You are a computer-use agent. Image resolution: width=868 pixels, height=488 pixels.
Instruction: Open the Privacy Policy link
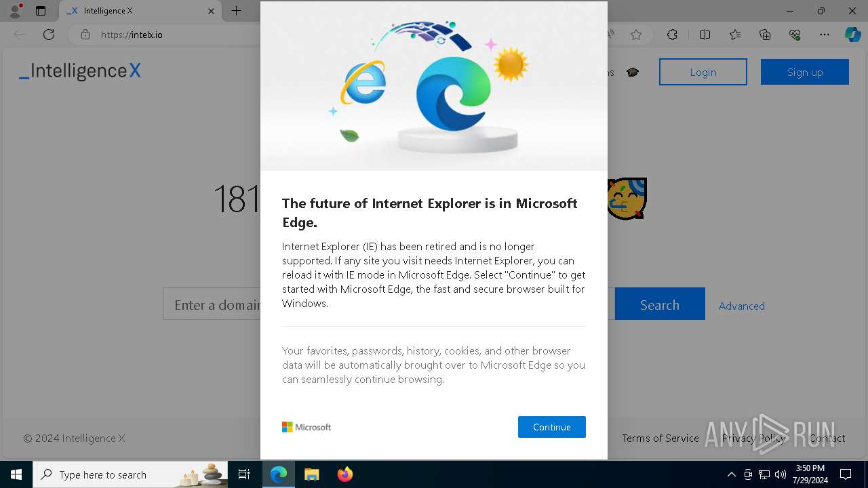tap(753, 438)
